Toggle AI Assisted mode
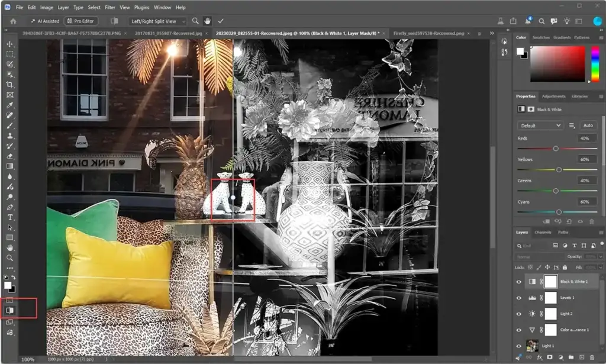The image size is (606, 364). pyautogui.click(x=45, y=21)
